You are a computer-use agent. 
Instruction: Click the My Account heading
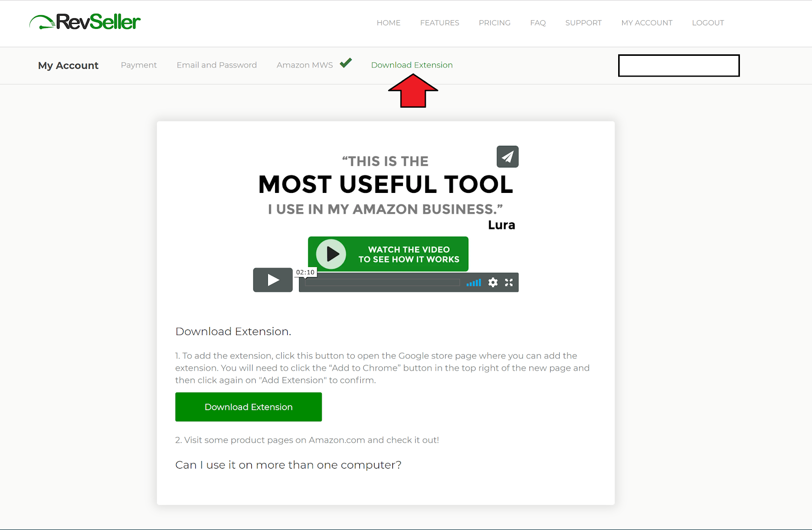pyautogui.click(x=68, y=65)
